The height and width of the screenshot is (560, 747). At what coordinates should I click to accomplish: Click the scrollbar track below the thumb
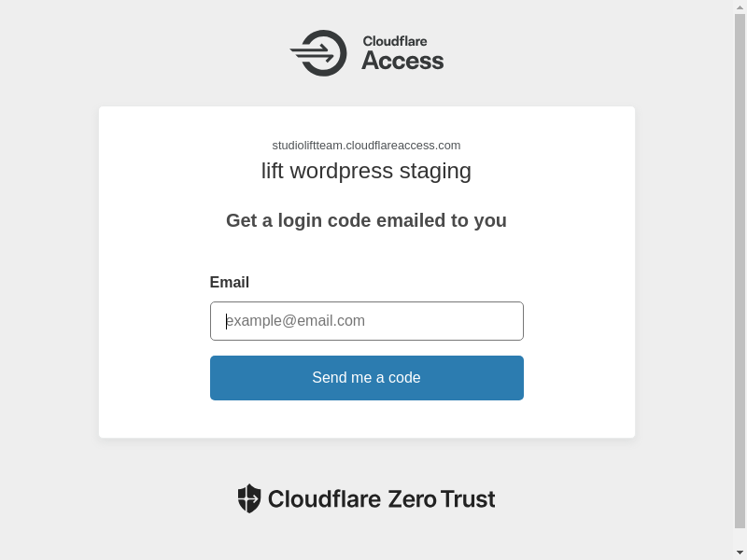click(740, 537)
